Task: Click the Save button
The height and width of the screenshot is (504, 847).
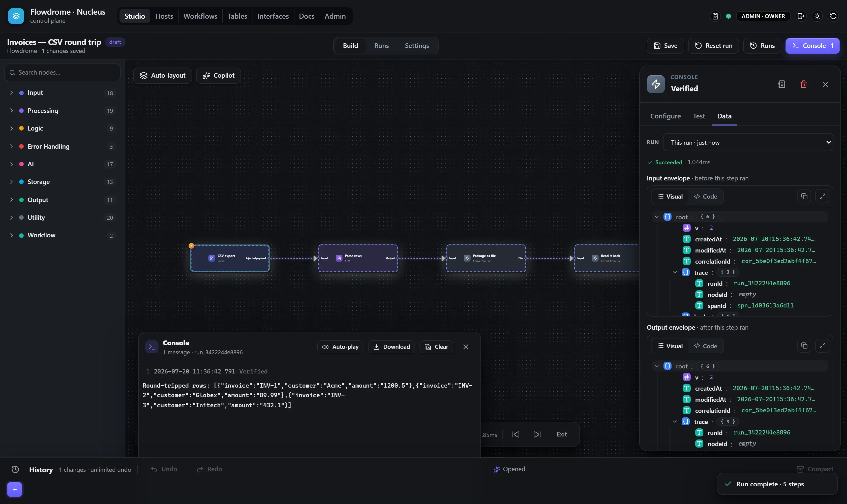Action: (665, 46)
